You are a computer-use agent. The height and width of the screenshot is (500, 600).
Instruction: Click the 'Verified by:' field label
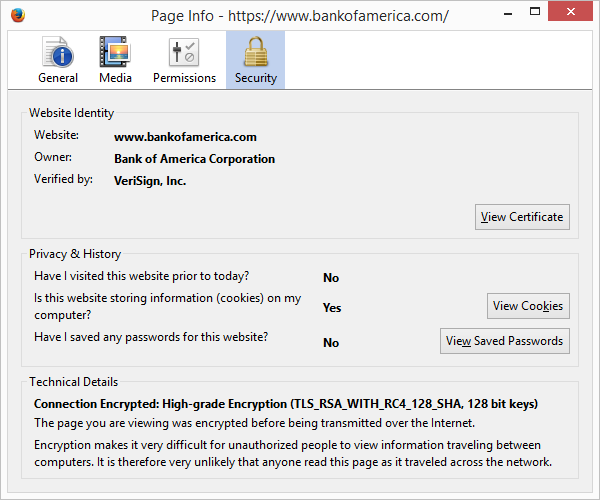(x=64, y=179)
